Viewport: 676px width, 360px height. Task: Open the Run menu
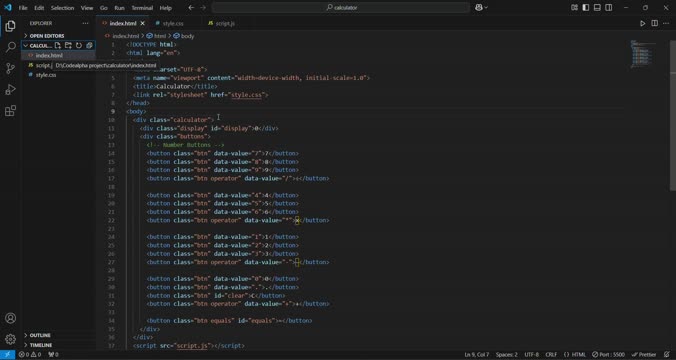[x=119, y=8]
